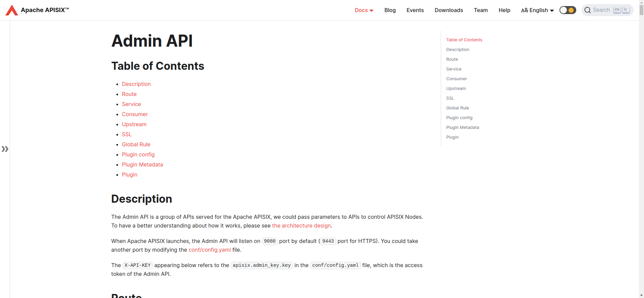The width and height of the screenshot is (644, 298).
Task: Click the K shortcut key badge
Action: click(x=626, y=10)
